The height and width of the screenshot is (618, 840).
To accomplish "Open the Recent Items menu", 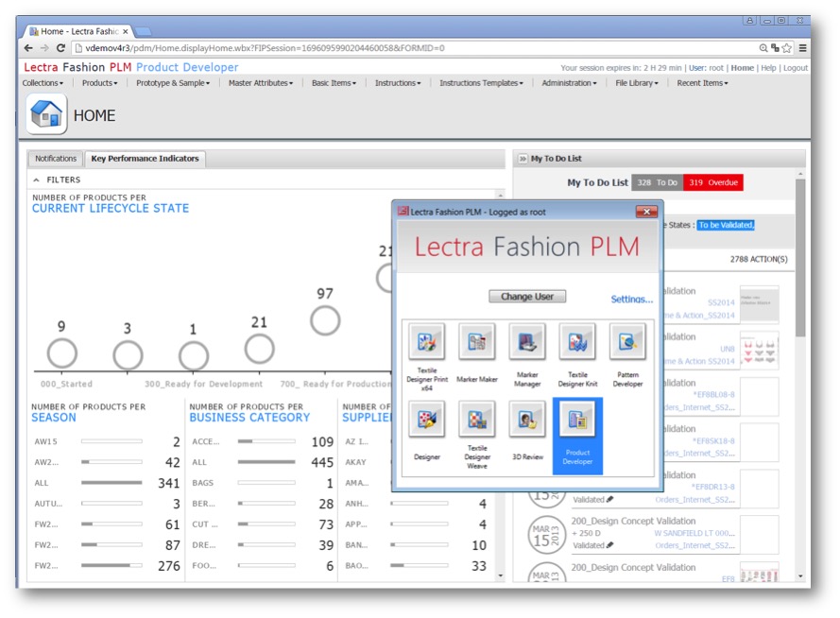I will click(702, 83).
